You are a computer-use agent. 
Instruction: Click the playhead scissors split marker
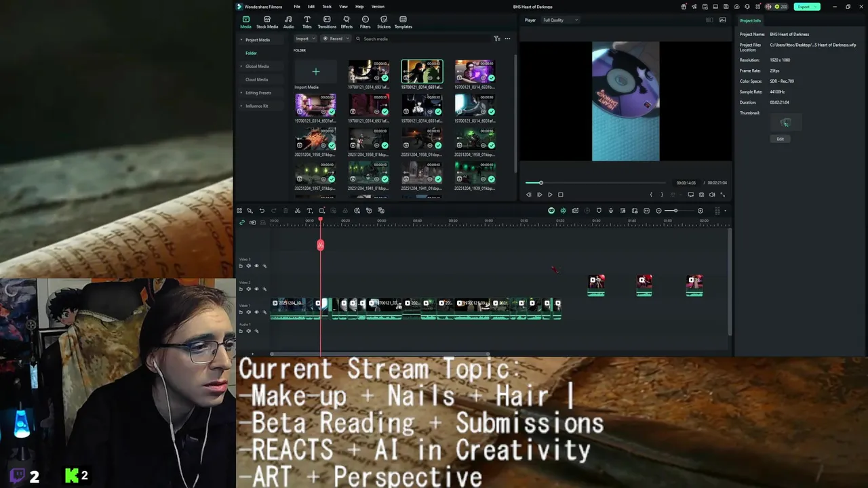coord(321,245)
